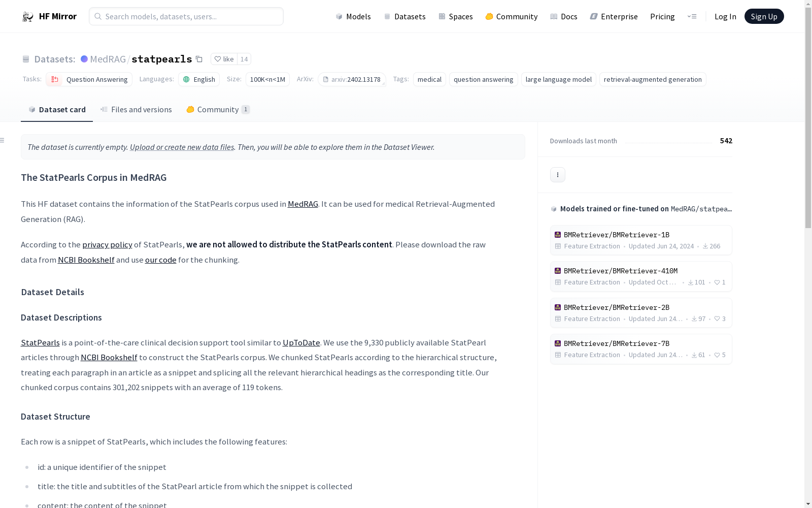Click the heart like button

coord(224,59)
